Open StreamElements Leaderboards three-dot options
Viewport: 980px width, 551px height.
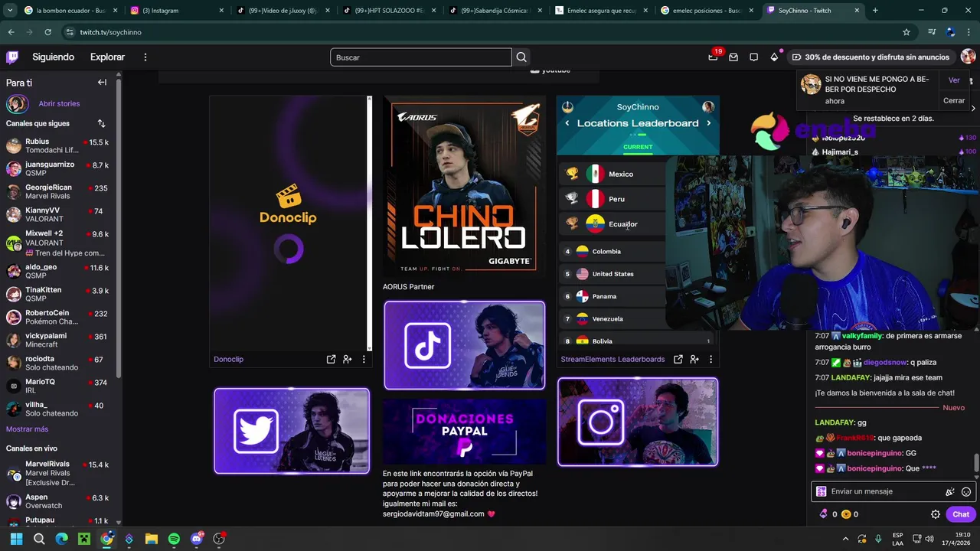pos(710,359)
